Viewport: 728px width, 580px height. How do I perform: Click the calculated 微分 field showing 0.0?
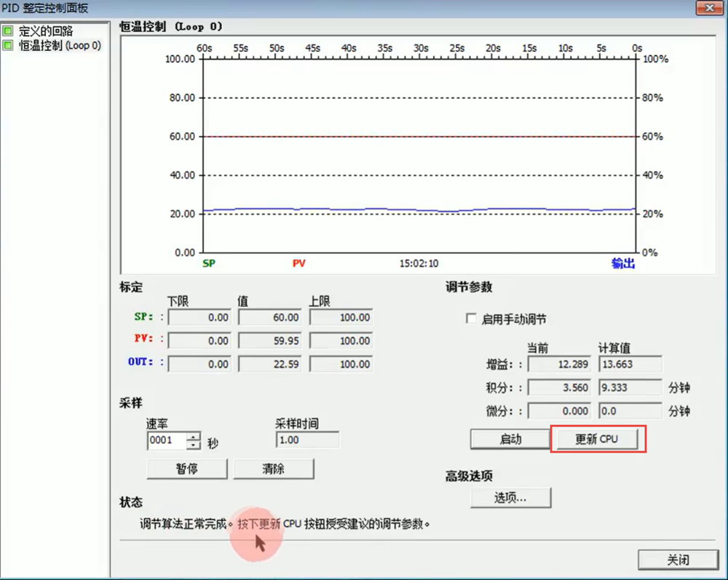click(x=630, y=411)
